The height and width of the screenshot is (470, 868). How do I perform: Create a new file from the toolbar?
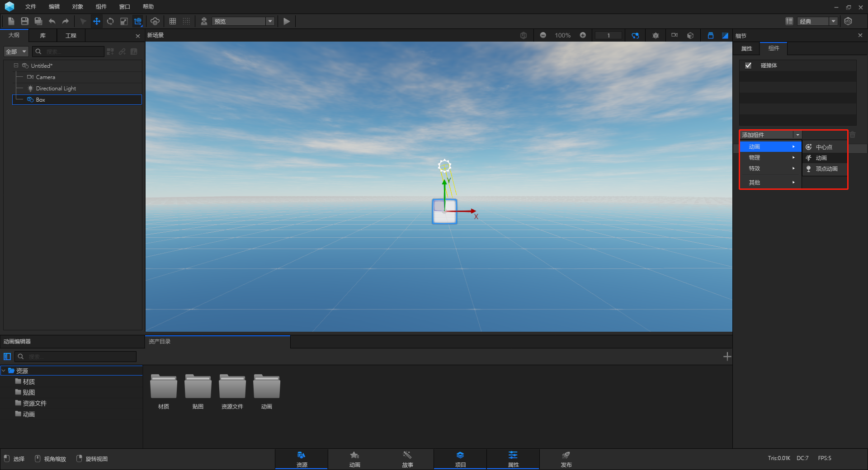11,21
